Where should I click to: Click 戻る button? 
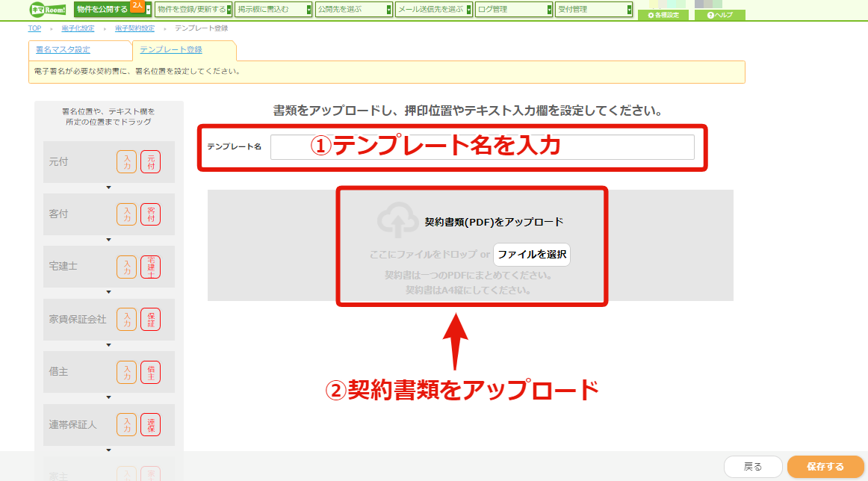click(x=753, y=467)
